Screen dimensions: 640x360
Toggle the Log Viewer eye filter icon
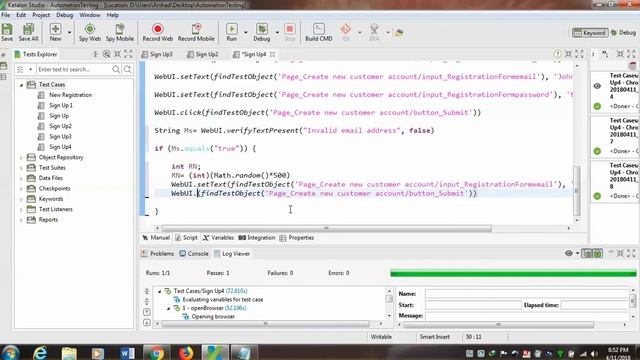[569, 253]
